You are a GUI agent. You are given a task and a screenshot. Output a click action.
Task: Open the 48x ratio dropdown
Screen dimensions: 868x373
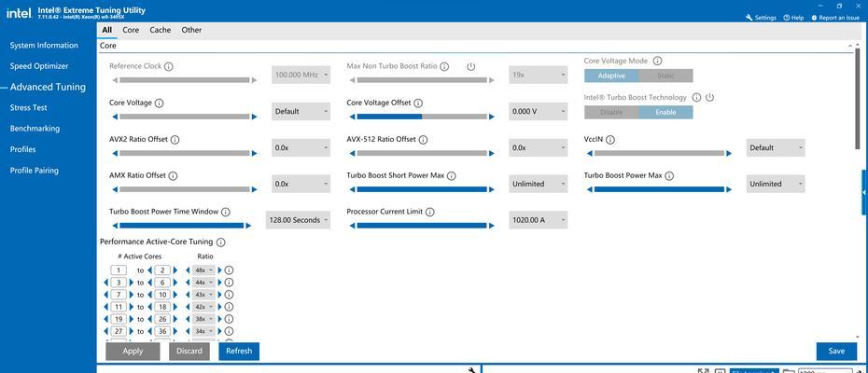click(203, 270)
